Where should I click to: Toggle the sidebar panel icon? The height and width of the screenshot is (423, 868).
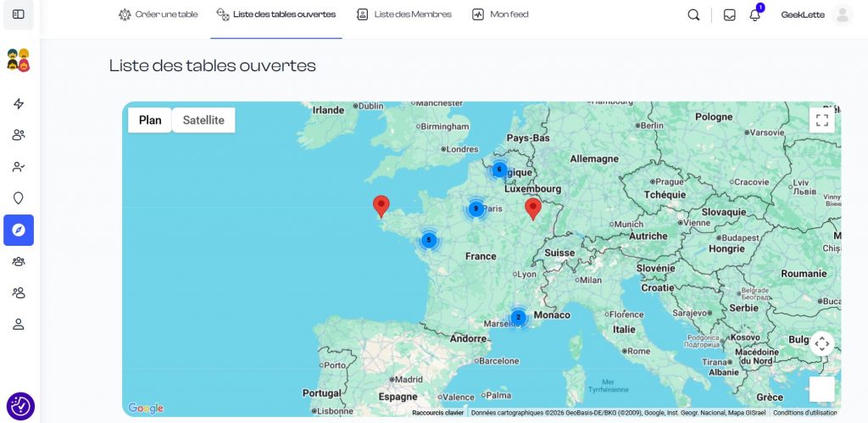19,14
